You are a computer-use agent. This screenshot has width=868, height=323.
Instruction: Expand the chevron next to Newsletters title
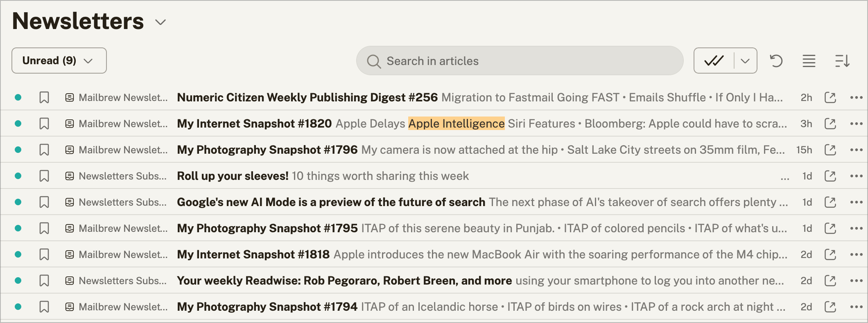(160, 22)
